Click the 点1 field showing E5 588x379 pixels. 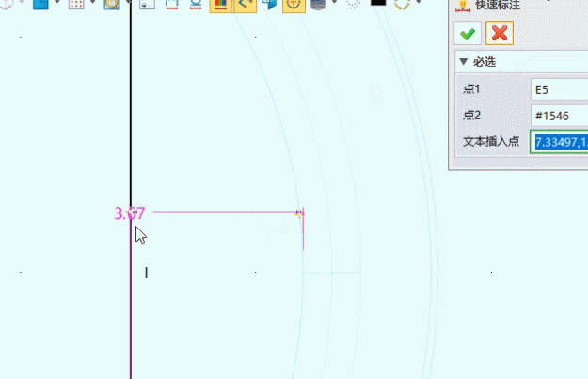560,89
